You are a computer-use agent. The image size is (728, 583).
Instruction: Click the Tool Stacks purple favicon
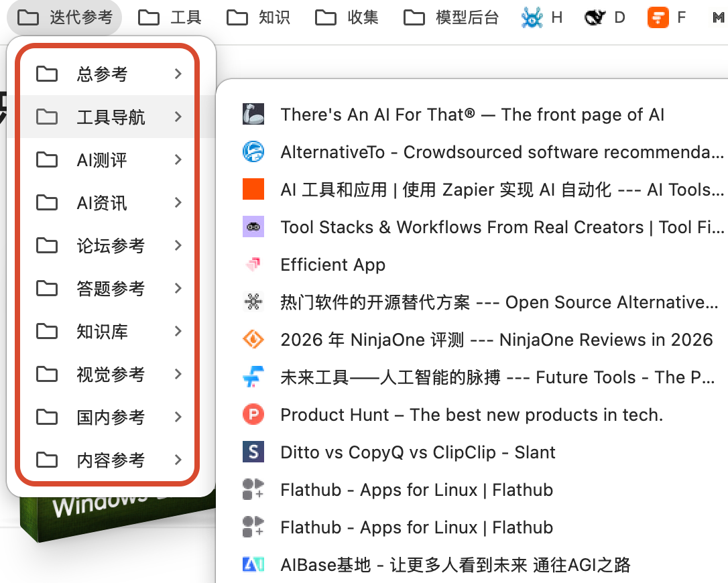click(253, 227)
